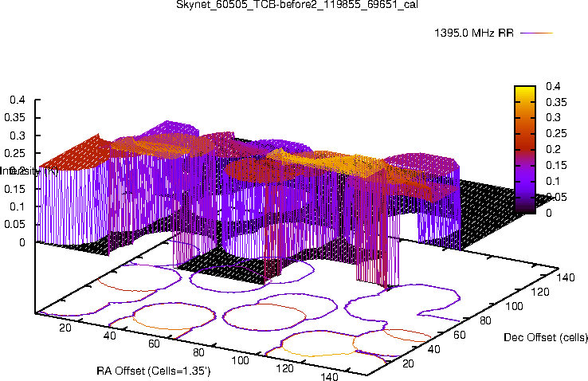Click the 0.4 tick on the intensity axis
The image size is (588, 381).
[18, 100]
